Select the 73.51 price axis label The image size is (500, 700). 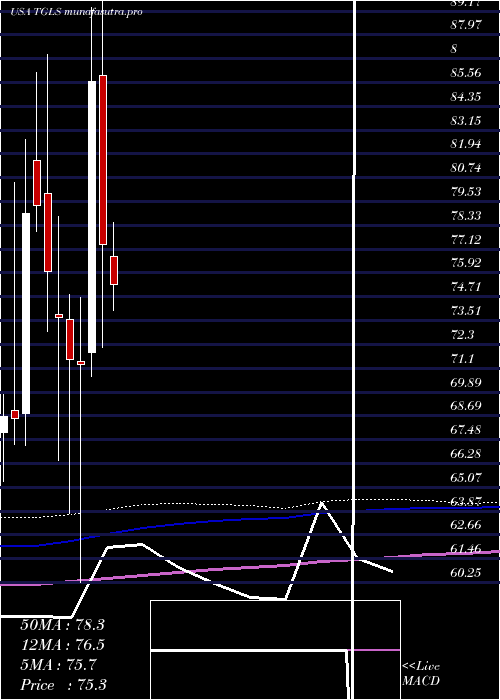point(466,310)
